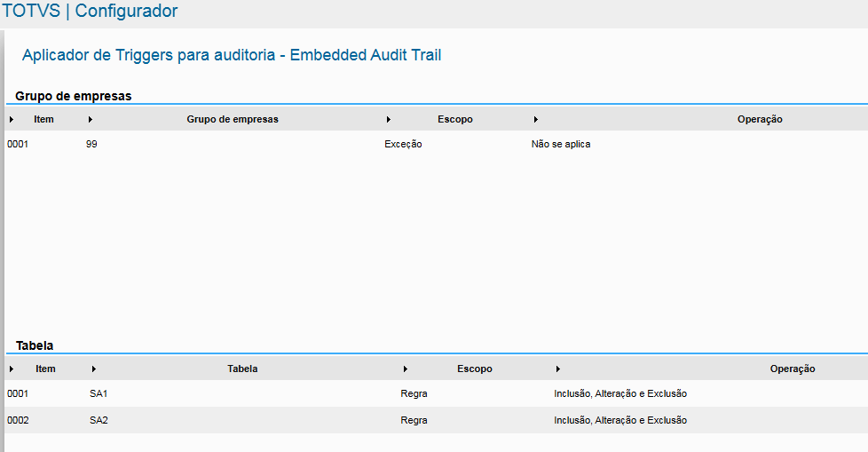Click the Não se aplica operation cell
This screenshot has height=452, width=868.
560,144
